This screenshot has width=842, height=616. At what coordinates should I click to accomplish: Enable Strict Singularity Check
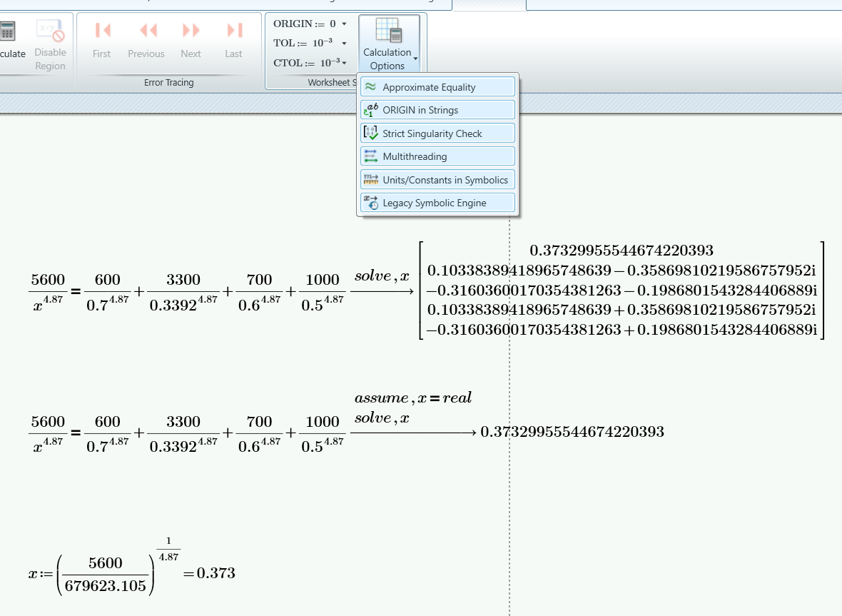tap(437, 133)
